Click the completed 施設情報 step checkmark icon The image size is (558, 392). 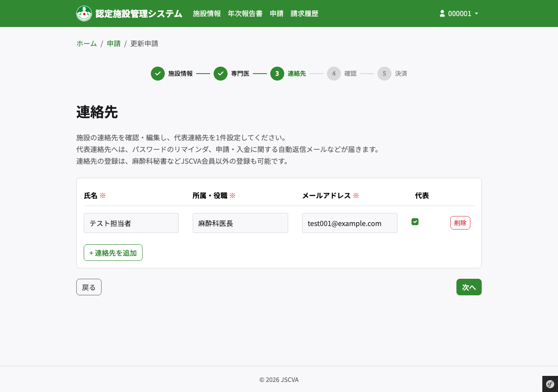tap(158, 73)
